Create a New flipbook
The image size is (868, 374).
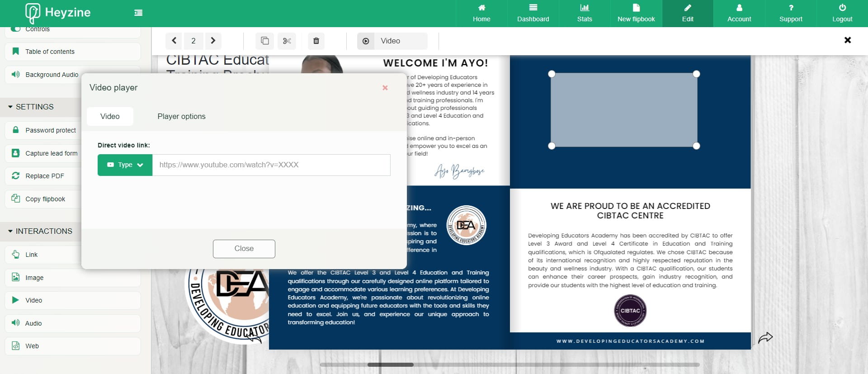(636, 14)
